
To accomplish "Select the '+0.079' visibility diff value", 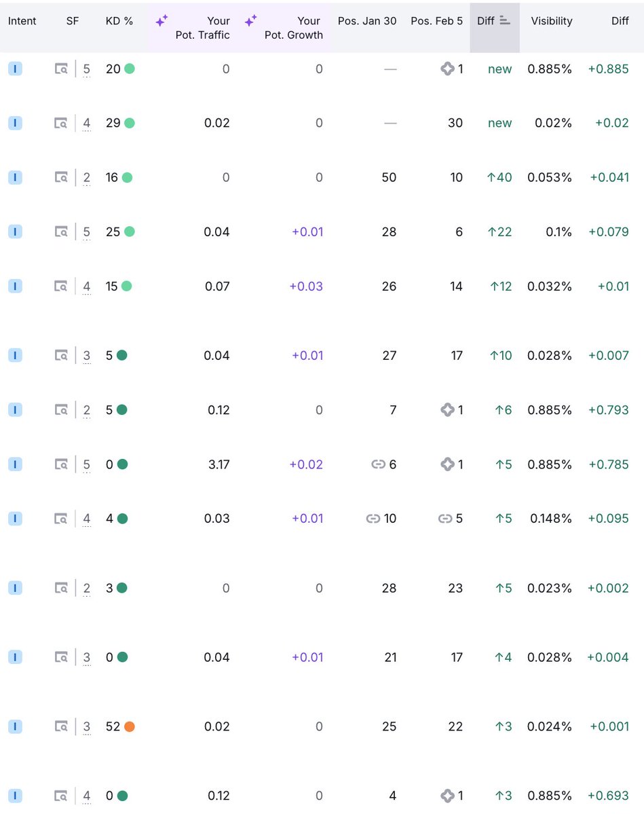I will (x=608, y=232).
